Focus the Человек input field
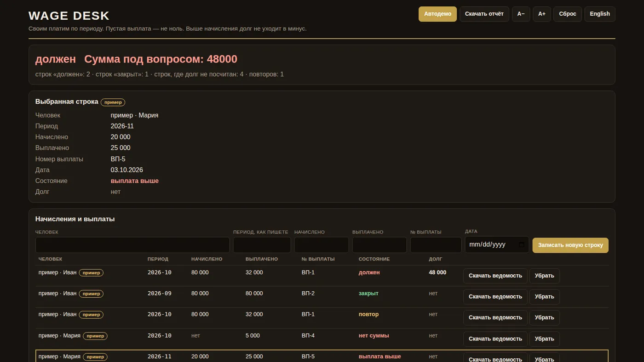644x362 pixels. (132, 245)
